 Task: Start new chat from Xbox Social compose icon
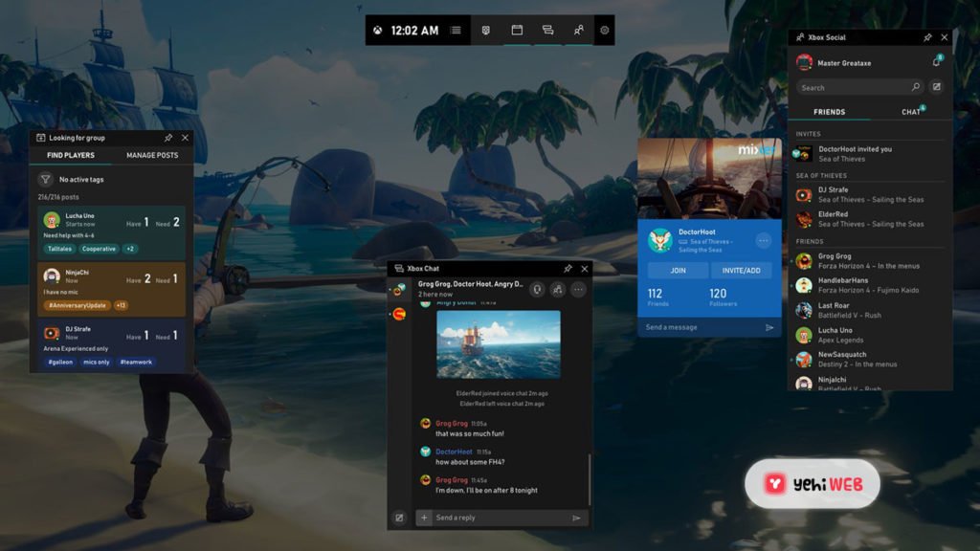coord(936,87)
